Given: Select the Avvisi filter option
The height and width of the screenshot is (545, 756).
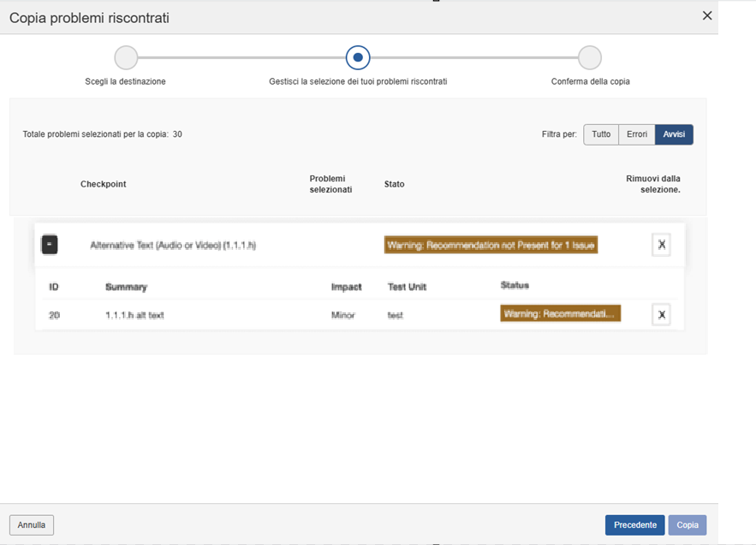Looking at the screenshot, I should pos(674,134).
